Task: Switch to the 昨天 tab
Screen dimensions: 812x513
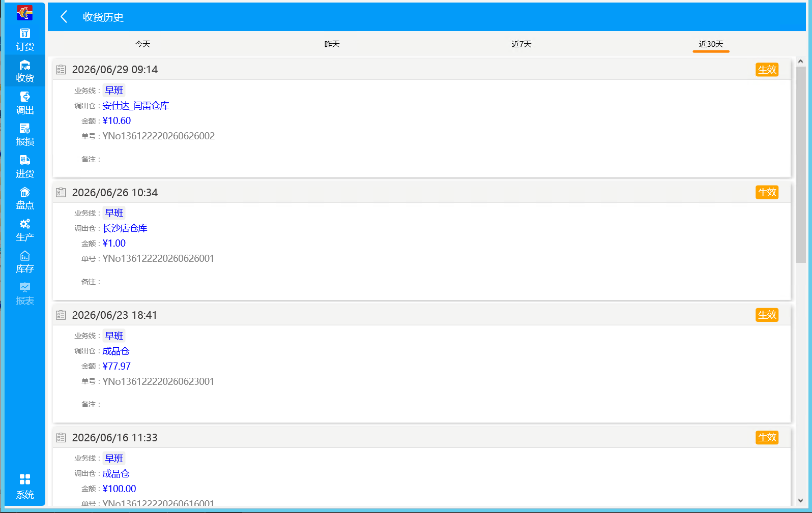Action: (332, 44)
